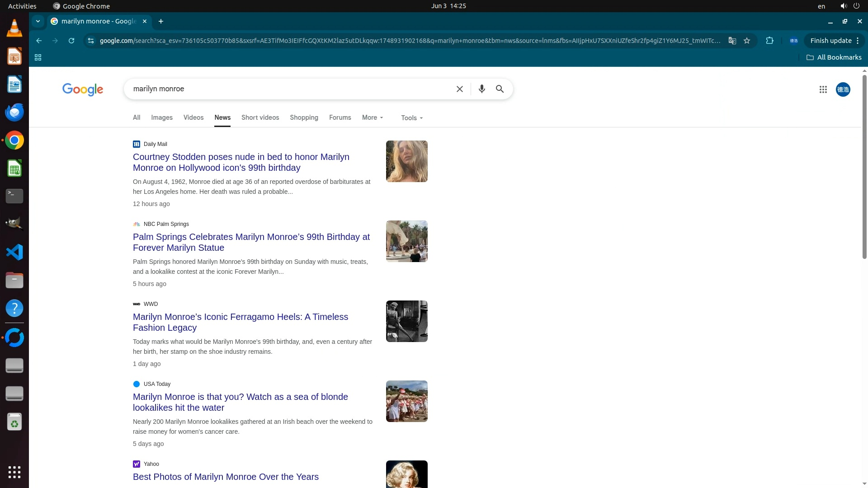Open site information icon in address bar
The width and height of the screenshot is (868, 488).
(91, 41)
